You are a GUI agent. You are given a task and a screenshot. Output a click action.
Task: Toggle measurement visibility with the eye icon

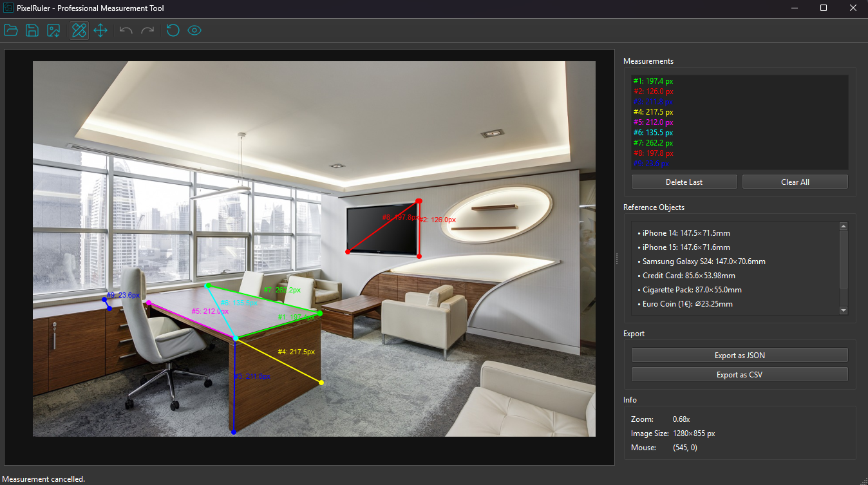click(194, 30)
